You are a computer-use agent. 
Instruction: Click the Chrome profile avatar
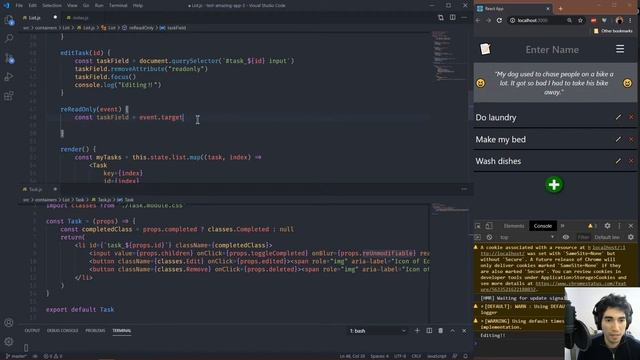pos(619,20)
